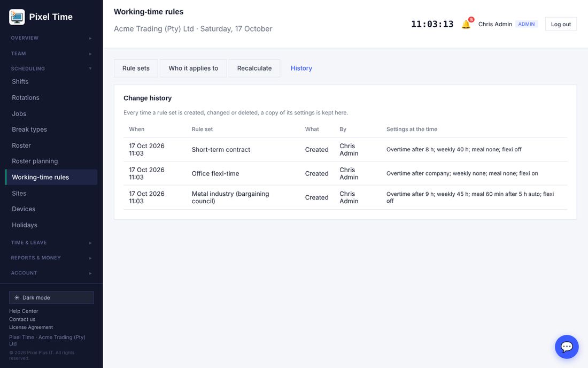Screen dimensions: 588x368
Task: Collapse the Scheduling section
Action: point(51,68)
